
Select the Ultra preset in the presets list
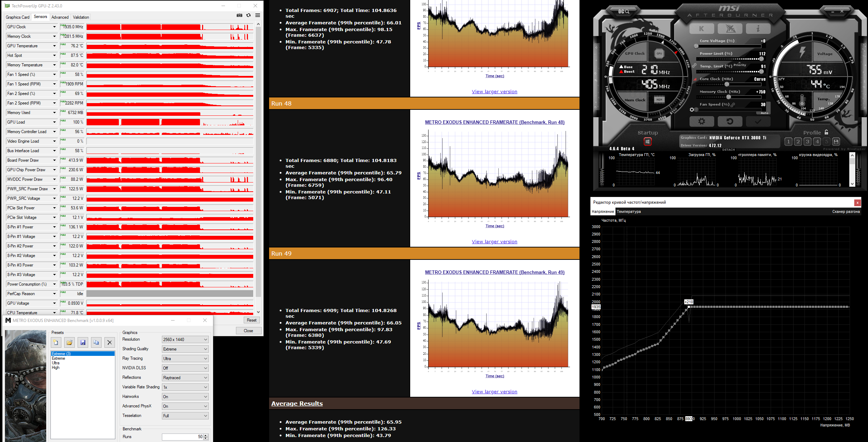point(56,363)
